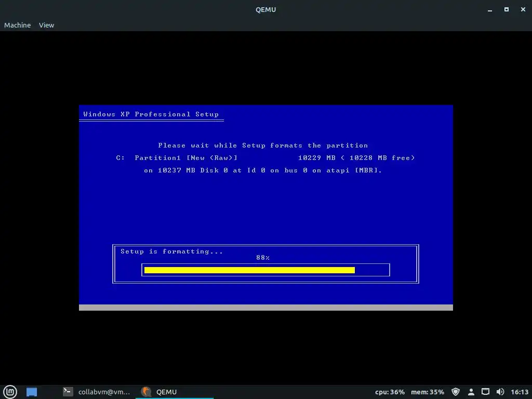Click the 'on 10237 MB Disk 0' line
The width and height of the screenshot is (532, 399).
[x=263, y=170]
